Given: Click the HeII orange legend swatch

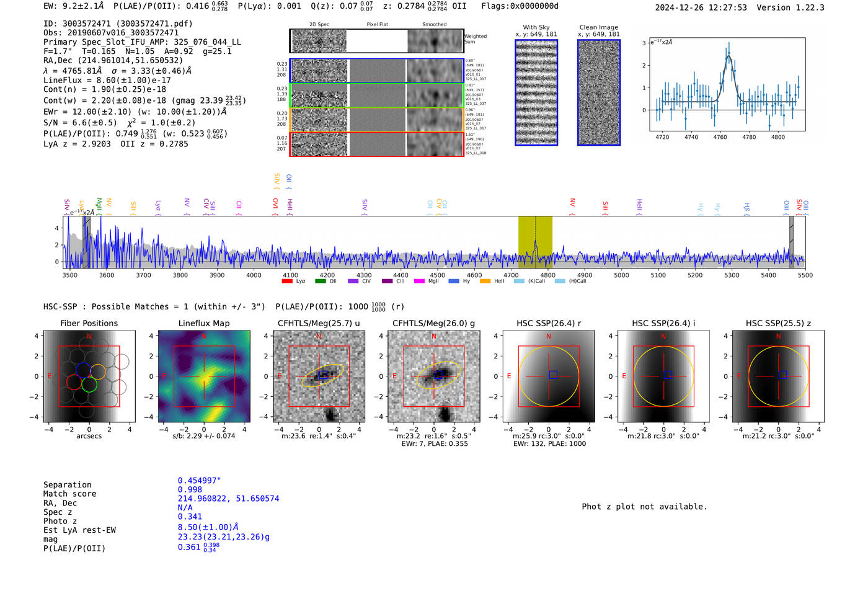Looking at the screenshot, I should pos(485,281).
